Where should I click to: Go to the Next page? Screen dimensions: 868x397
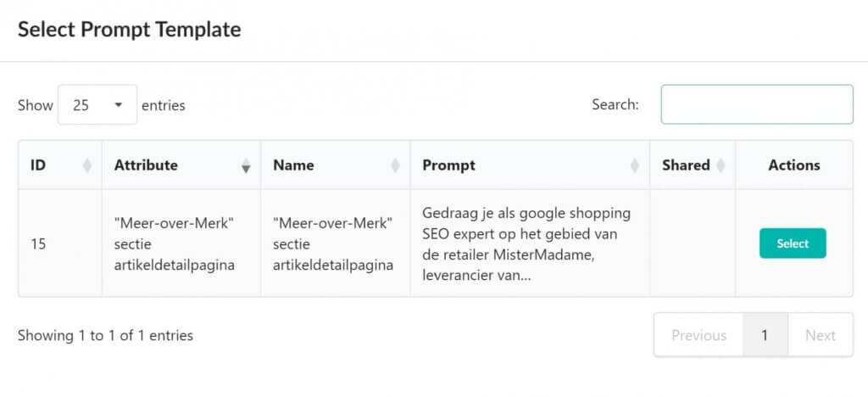[820, 335]
